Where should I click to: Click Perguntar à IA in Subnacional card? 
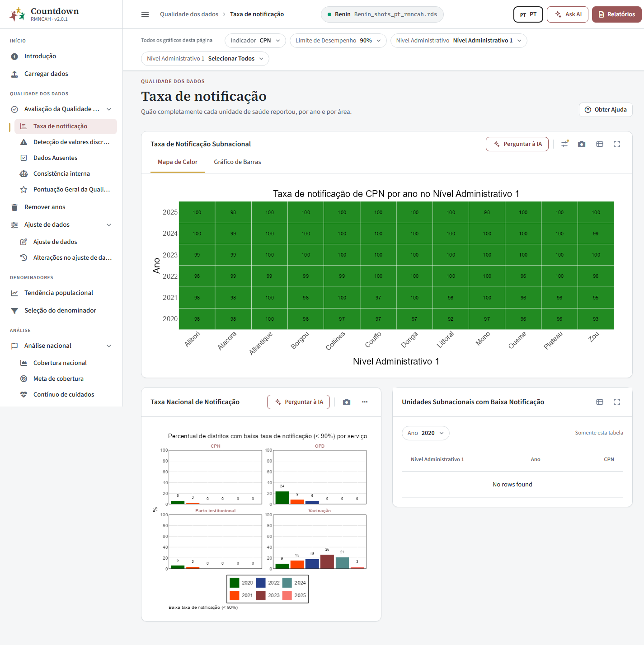pos(517,144)
